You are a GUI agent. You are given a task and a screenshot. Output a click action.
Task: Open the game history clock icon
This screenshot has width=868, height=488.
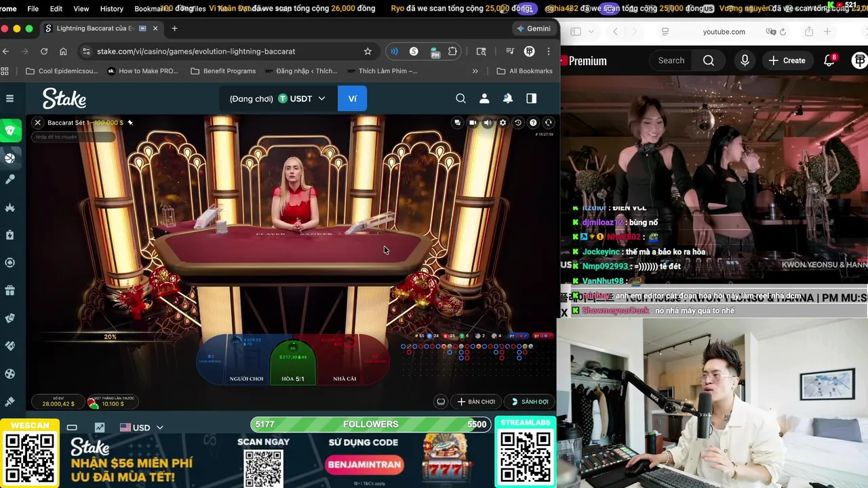pos(518,123)
